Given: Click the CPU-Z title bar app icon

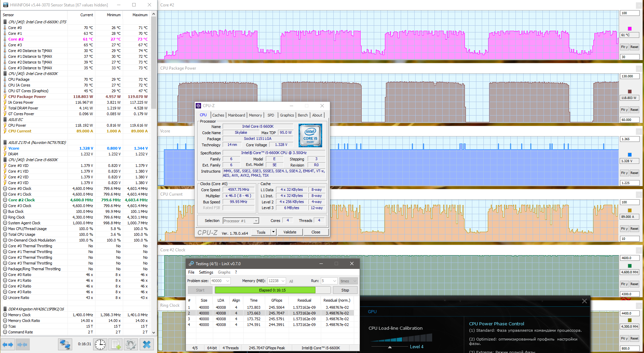Looking at the screenshot, I should (198, 106).
